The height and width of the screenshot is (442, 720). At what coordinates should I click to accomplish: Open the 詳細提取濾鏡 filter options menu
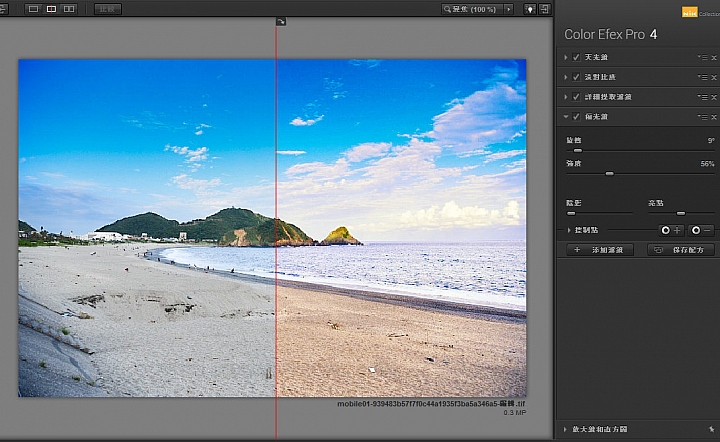coord(703,97)
